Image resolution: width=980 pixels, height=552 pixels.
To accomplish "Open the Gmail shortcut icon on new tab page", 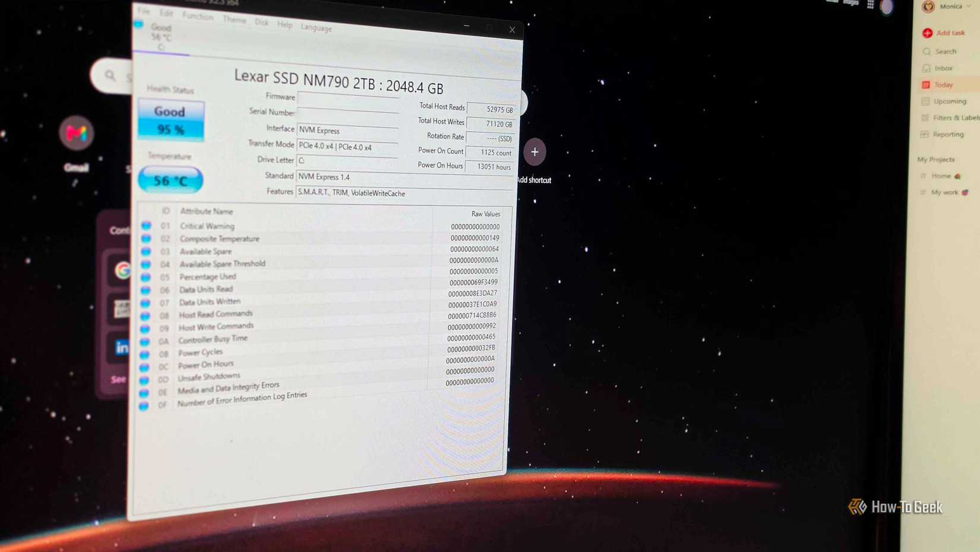I will tap(76, 133).
